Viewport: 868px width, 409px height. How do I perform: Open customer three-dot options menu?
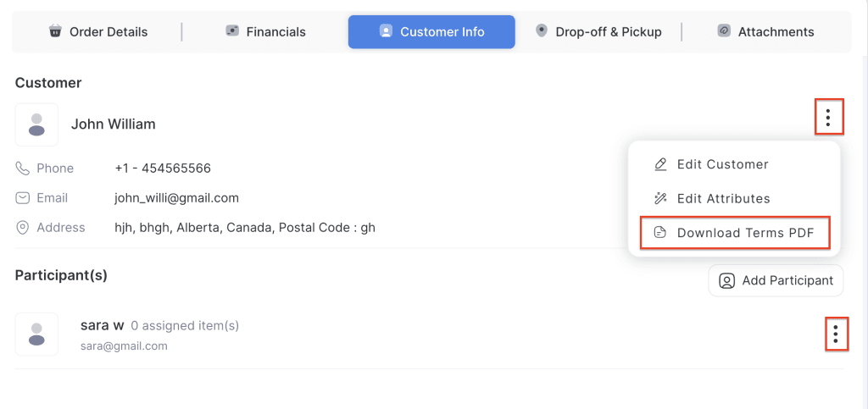point(828,117)
